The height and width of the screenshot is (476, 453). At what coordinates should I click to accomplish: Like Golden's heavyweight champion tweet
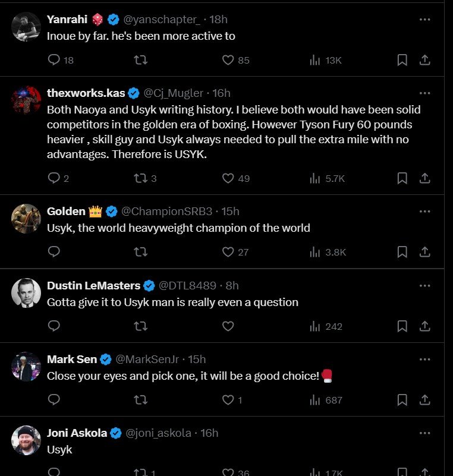(x=228, y=252)
